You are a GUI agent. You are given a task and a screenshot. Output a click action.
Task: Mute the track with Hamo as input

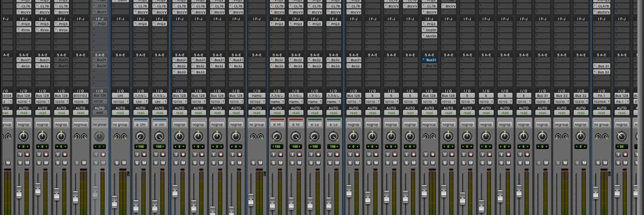point(260,163)
